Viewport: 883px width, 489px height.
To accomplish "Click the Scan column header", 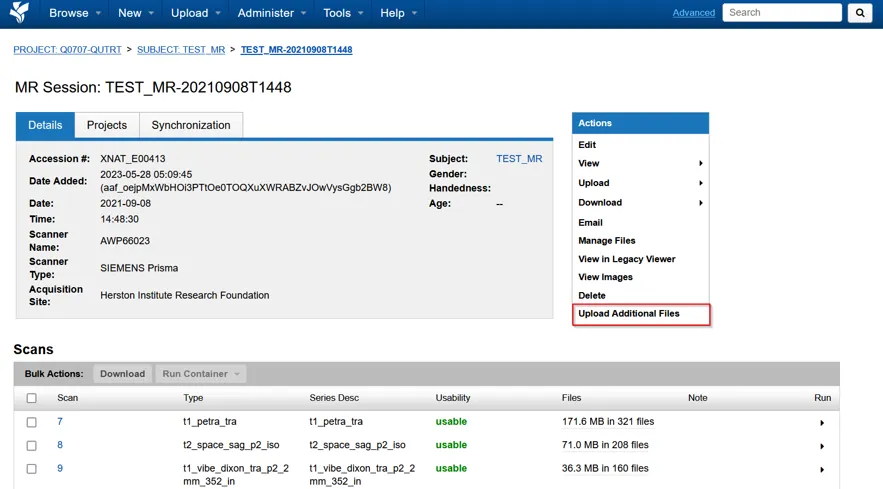I will tap(68, 398).
